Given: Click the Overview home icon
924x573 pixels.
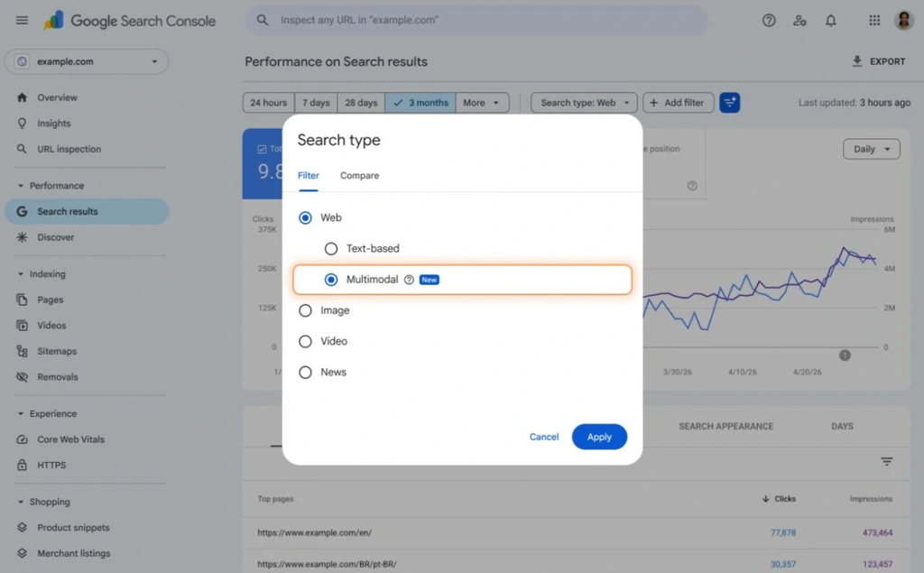Looking at the screenshot, I should coord(22,97).
